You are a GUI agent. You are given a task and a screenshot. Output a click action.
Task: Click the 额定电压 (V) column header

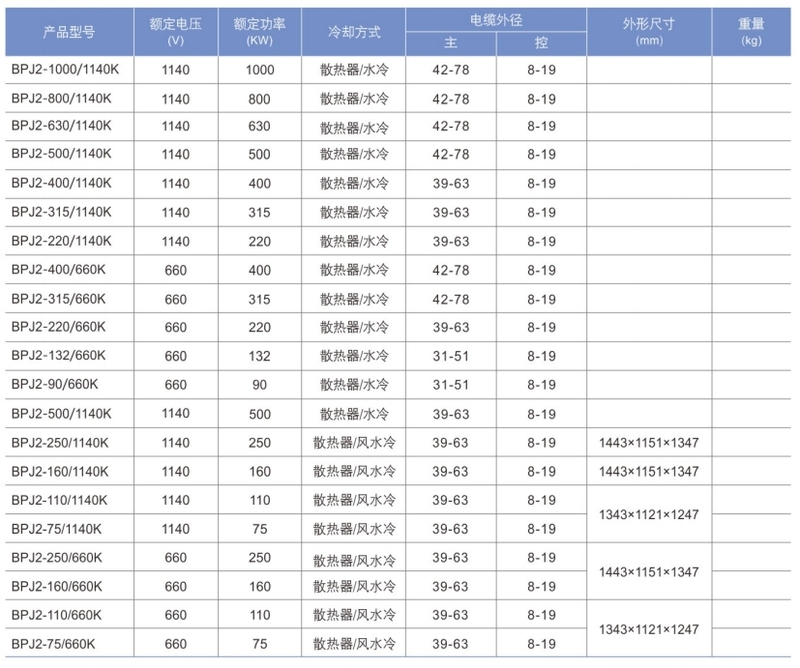point(176,32)
